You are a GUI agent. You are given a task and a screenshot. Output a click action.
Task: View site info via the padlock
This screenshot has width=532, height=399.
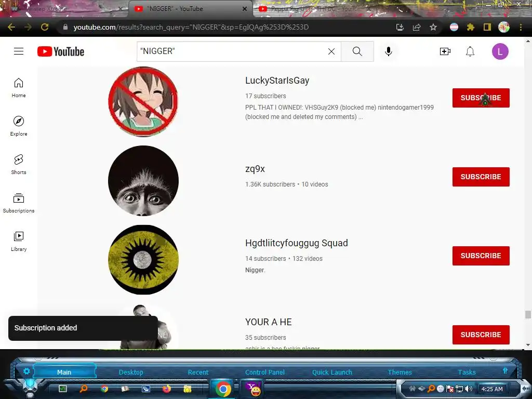65,27
